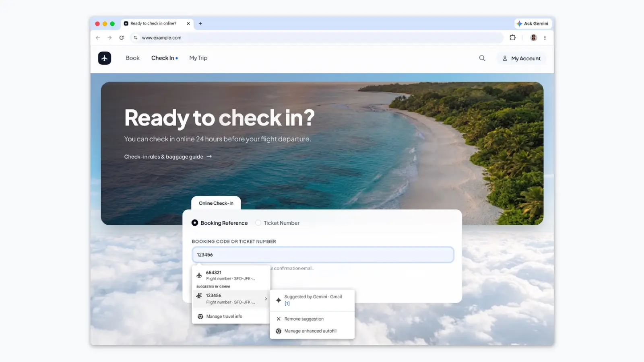Select the Booking Reference radio button
Image resolution: width=644 pixels, height=362 pixels.
click(x=195, y=223)
